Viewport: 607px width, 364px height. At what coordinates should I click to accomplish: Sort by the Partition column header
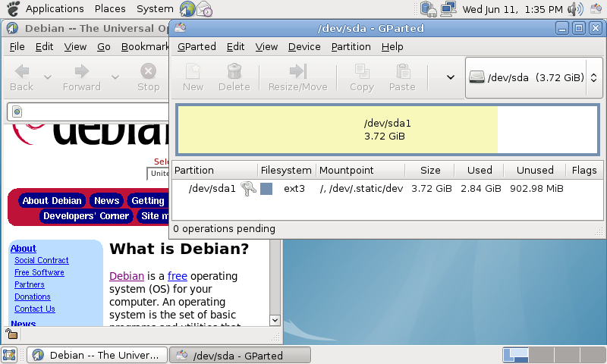tap(215, 170)
